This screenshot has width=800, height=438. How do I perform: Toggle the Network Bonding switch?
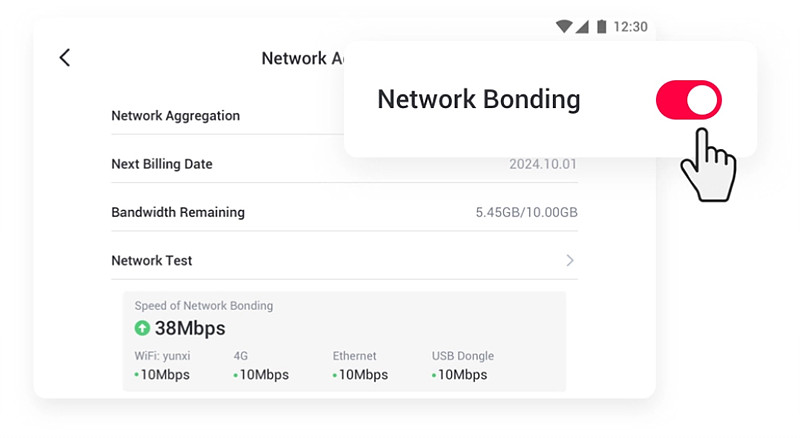click(x=688, y=100)
